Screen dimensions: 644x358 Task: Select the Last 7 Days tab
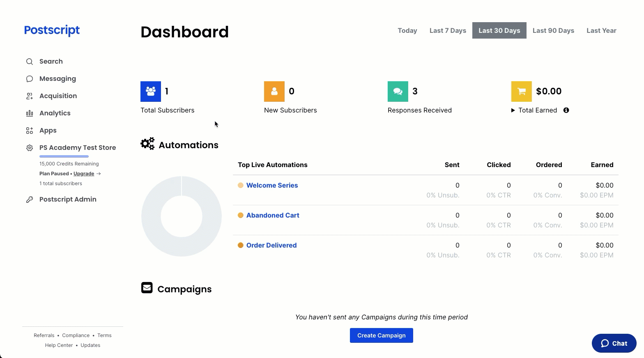tap(448, 30)
